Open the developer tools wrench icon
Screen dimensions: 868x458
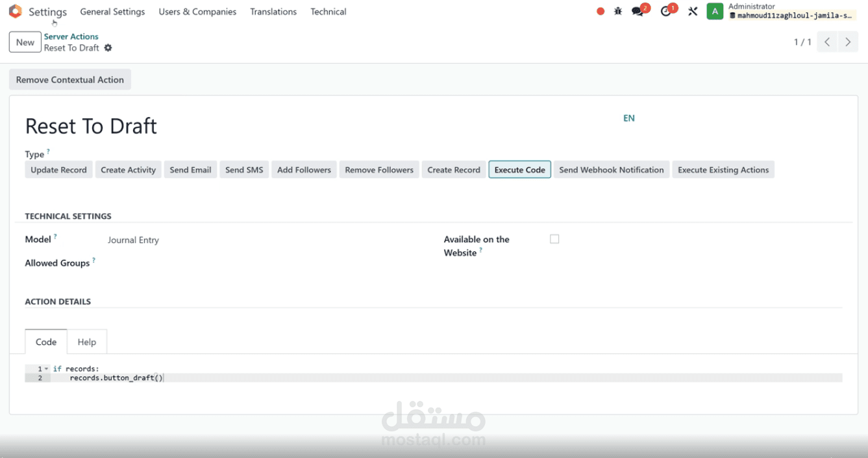[693, 12]
